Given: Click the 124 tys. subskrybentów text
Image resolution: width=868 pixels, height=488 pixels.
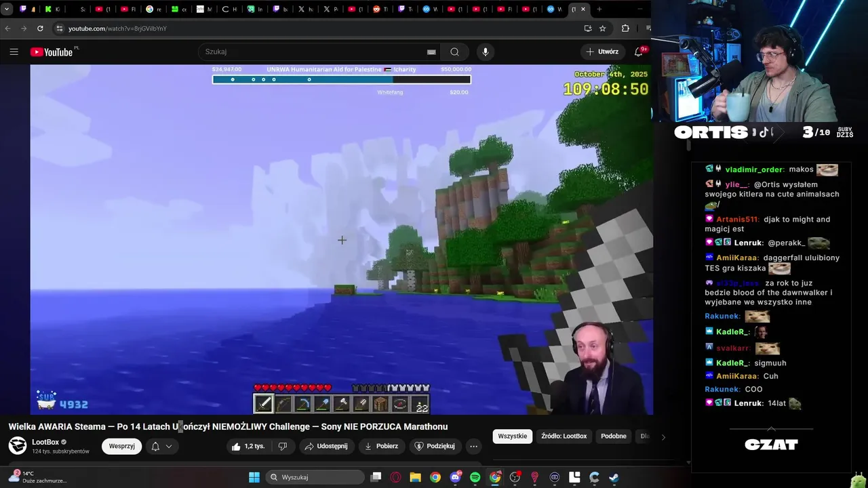Looking at the screenshot, I should pyautogui.click(x=60, y=451).
